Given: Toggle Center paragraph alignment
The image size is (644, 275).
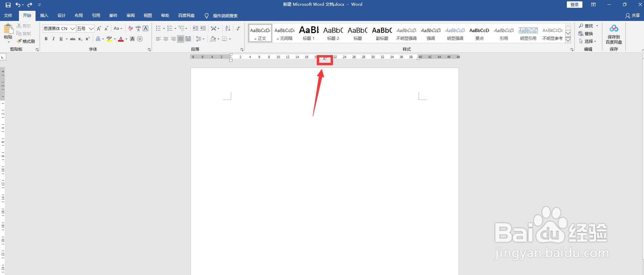Looking at the screenshot, I should [x=166, y=39].
